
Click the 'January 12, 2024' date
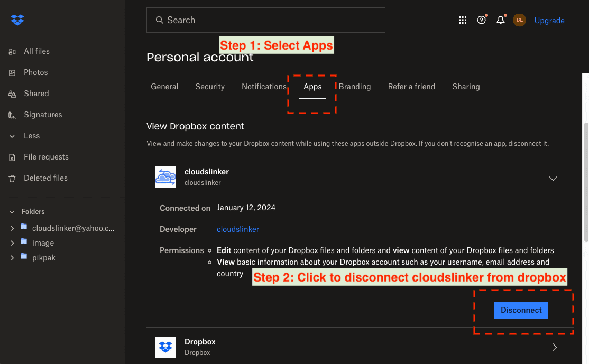pos(246,208)
